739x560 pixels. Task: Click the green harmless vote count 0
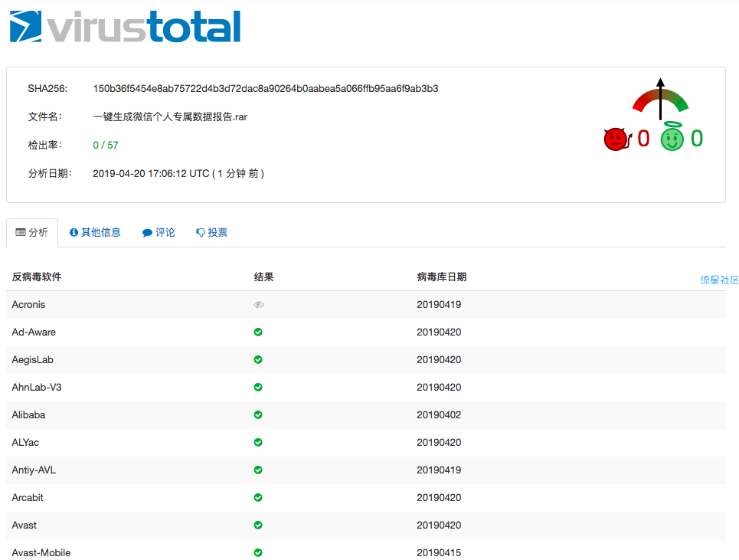(697, 139)
